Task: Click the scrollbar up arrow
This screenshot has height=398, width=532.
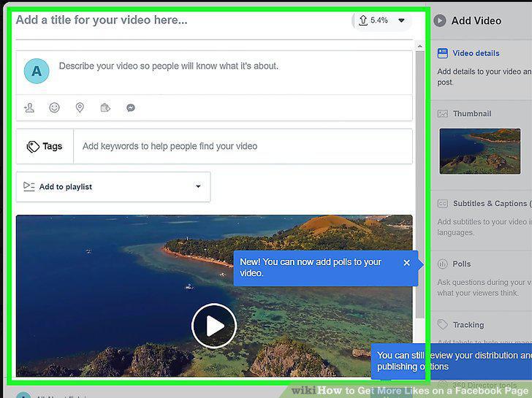Action: click(420, 46)
